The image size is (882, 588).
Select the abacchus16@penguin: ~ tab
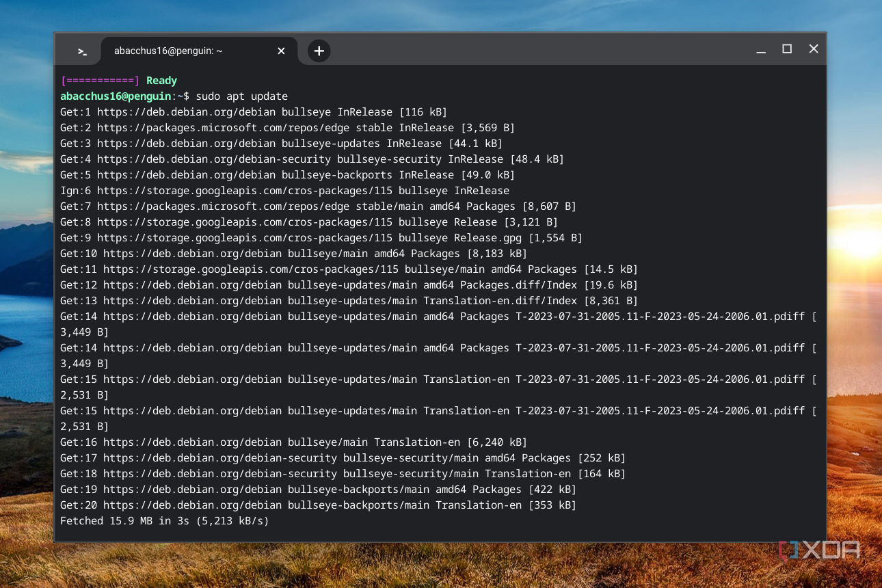pyautogui.click(x=199, y=51)
